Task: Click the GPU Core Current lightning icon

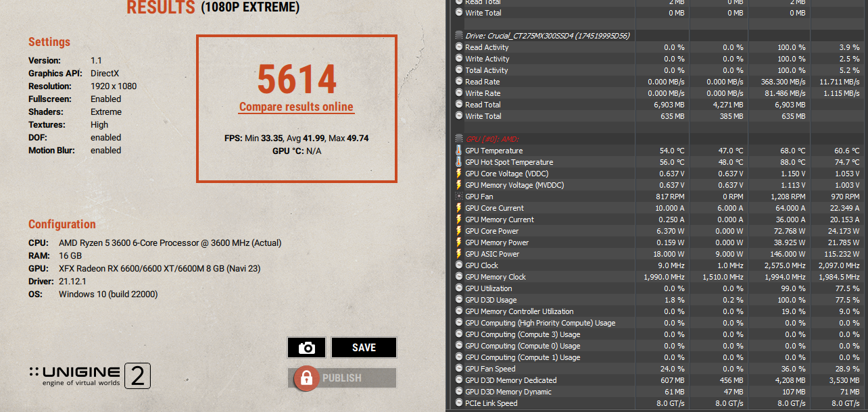Action: click(459, 208)
